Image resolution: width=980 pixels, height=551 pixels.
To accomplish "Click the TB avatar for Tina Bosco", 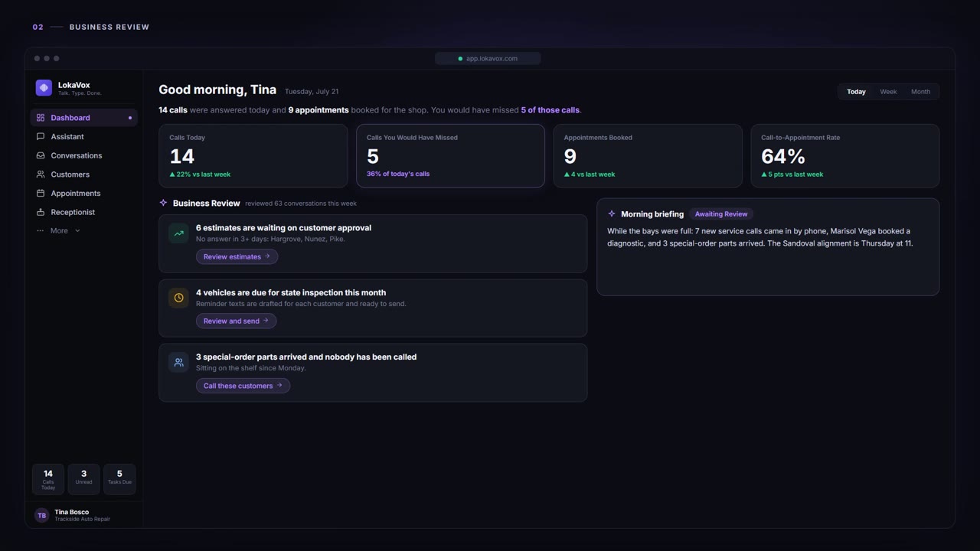I will coord(41,515).
